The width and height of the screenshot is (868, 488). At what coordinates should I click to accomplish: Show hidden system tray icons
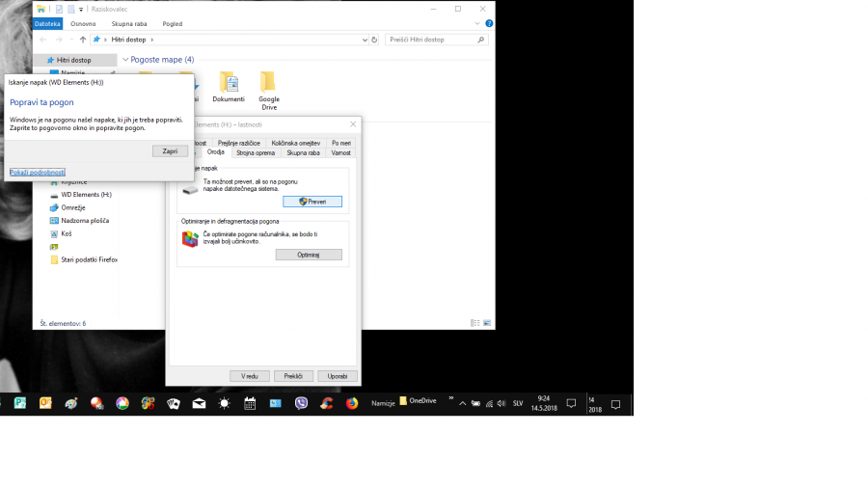point(462,403)
